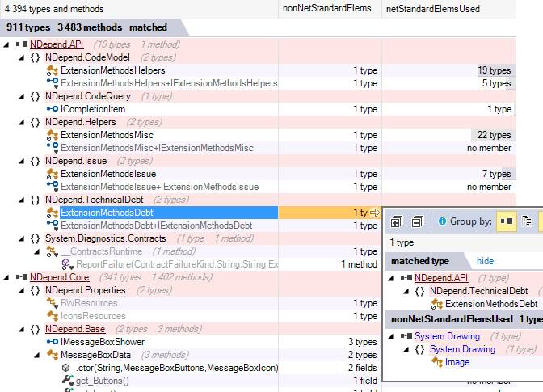Click the Image type icon in popup
Screen dimensions: 543x392
[436, 362]
